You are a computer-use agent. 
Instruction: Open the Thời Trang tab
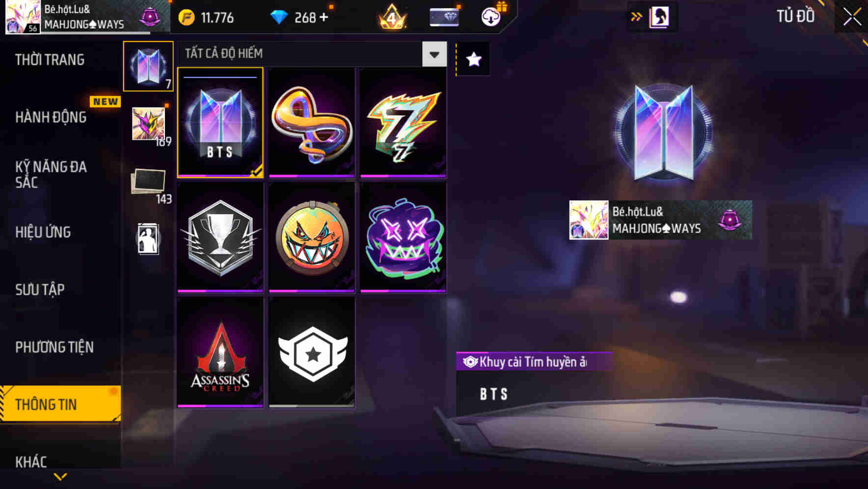[x=50, y=60]
